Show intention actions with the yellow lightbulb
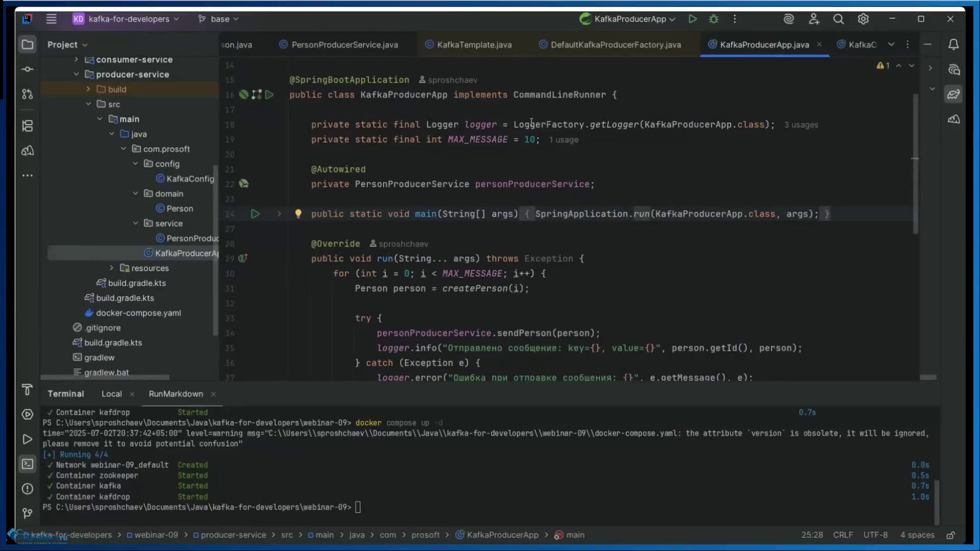This screenshot has height=551, width=980. click(298, 214)
